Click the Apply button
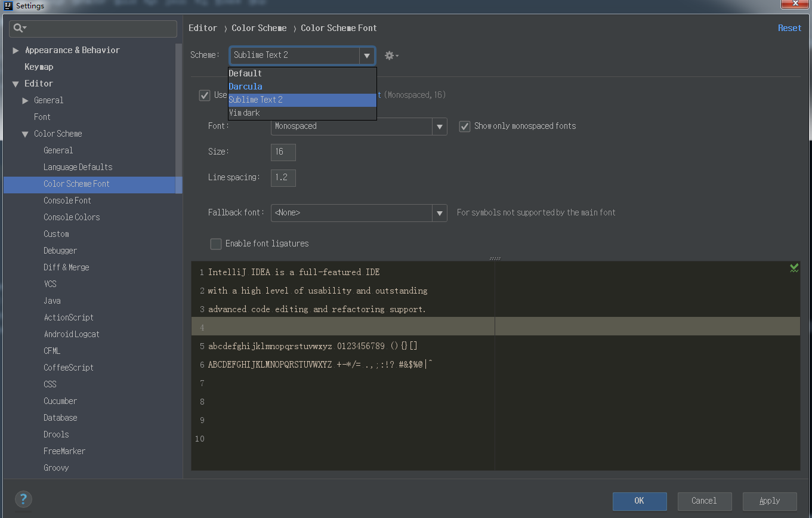Image resolution: width=812 pixels, height=518 pixels. 770,501
